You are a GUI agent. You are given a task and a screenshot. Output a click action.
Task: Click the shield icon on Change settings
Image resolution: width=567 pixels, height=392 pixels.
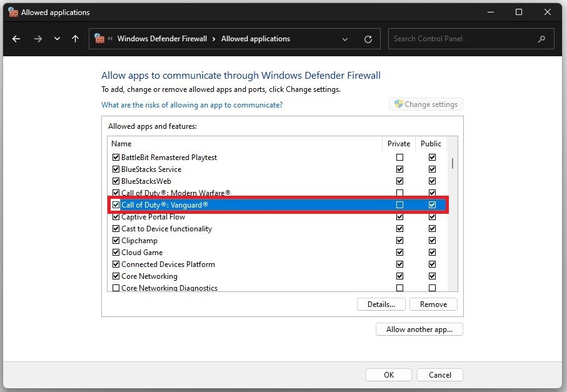[x=398, y=104]
